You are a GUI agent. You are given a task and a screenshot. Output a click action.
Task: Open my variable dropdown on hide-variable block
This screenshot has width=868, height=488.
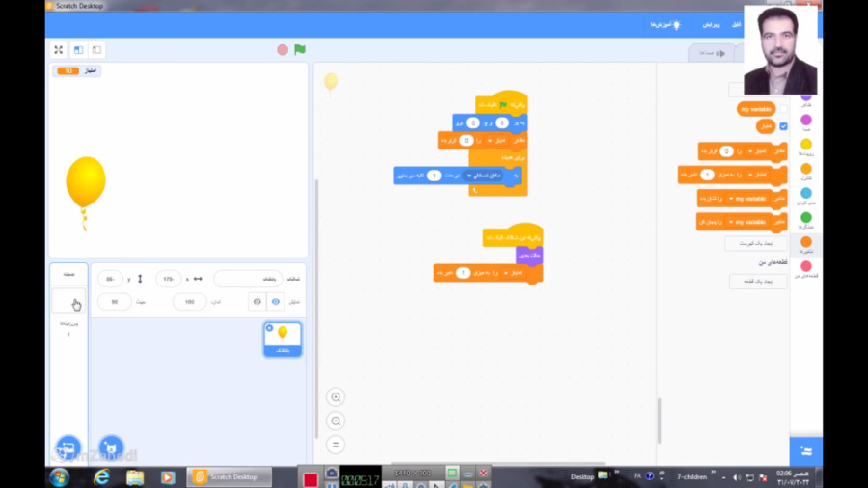(747, 222)
